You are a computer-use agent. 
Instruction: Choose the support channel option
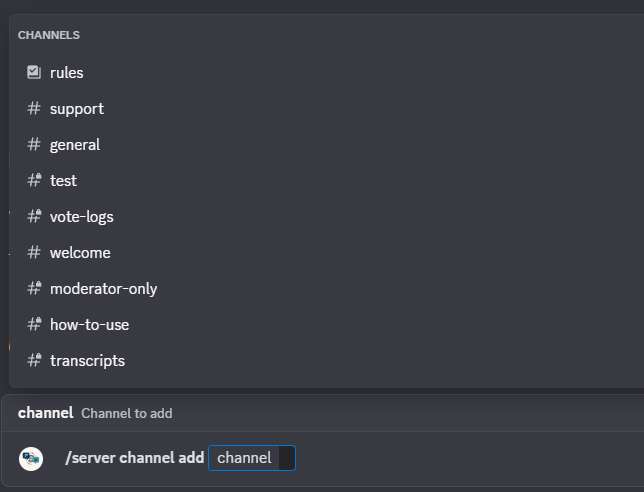[x=77, y=108]
